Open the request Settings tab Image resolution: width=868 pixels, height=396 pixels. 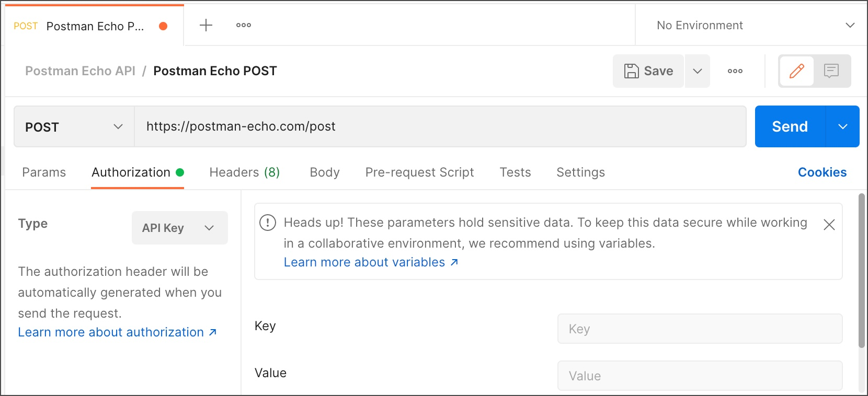tap(581, 172)
